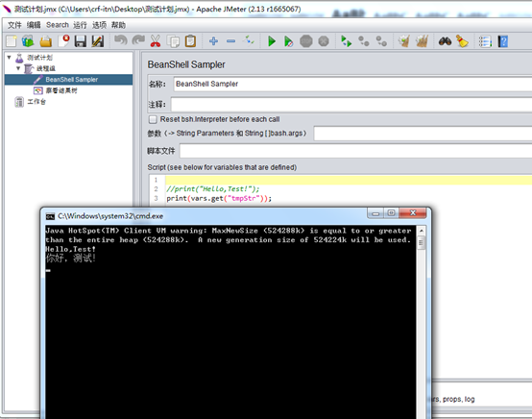This screenshot has width=532, height=419.
Task: Stop the running test
Action: pyautogui.click(x=306, y=41)
